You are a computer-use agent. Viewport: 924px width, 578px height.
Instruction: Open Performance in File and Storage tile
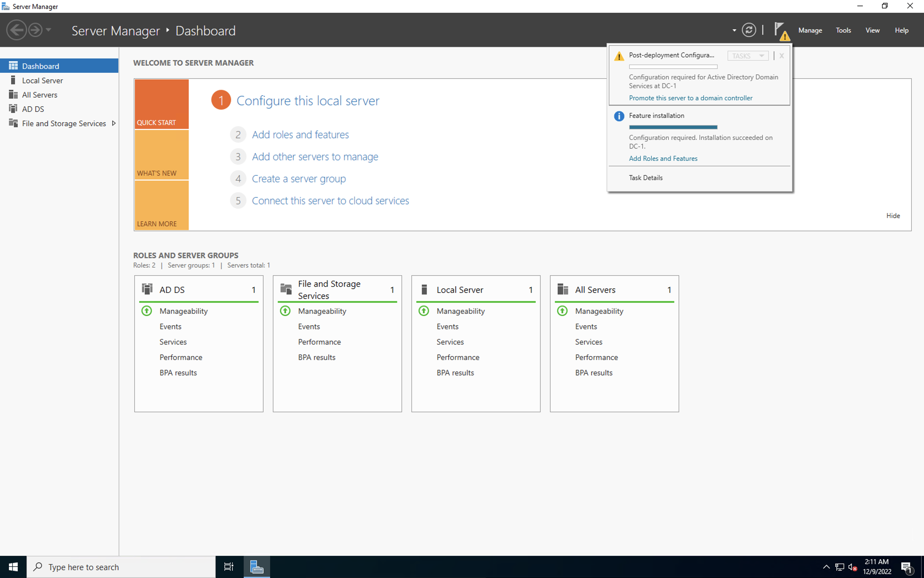point(319,342)
